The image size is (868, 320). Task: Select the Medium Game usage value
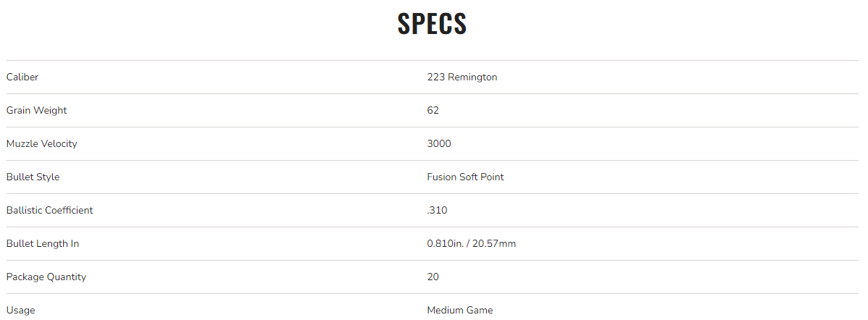459,310
